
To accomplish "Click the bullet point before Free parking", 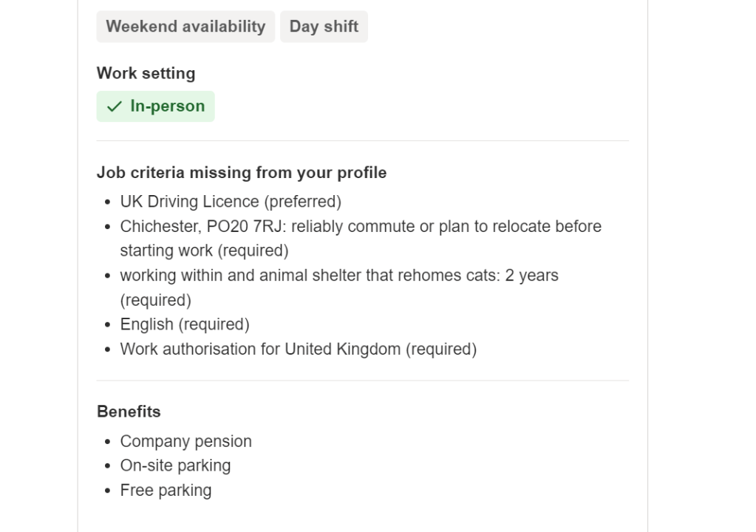I will click(108, 490).
